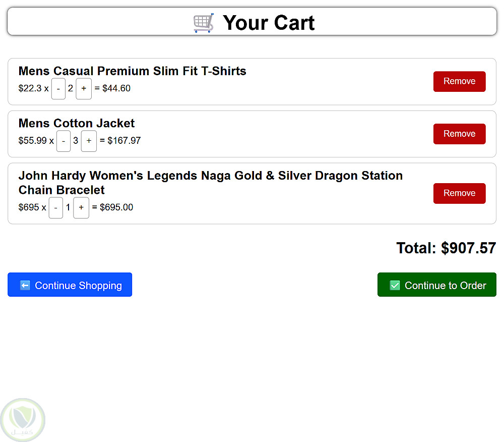Click the John Hardy bracelet product name
This screenshot has width=504, height=442.
[210, 183]
